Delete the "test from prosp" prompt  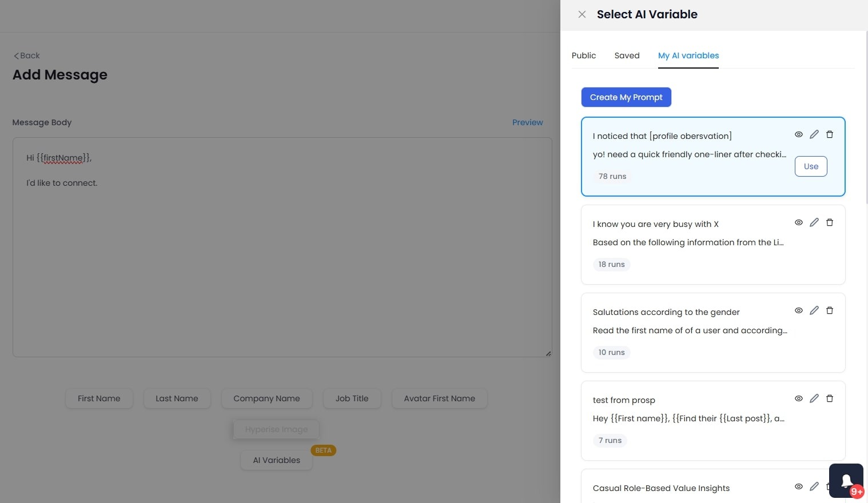point(830,398)
